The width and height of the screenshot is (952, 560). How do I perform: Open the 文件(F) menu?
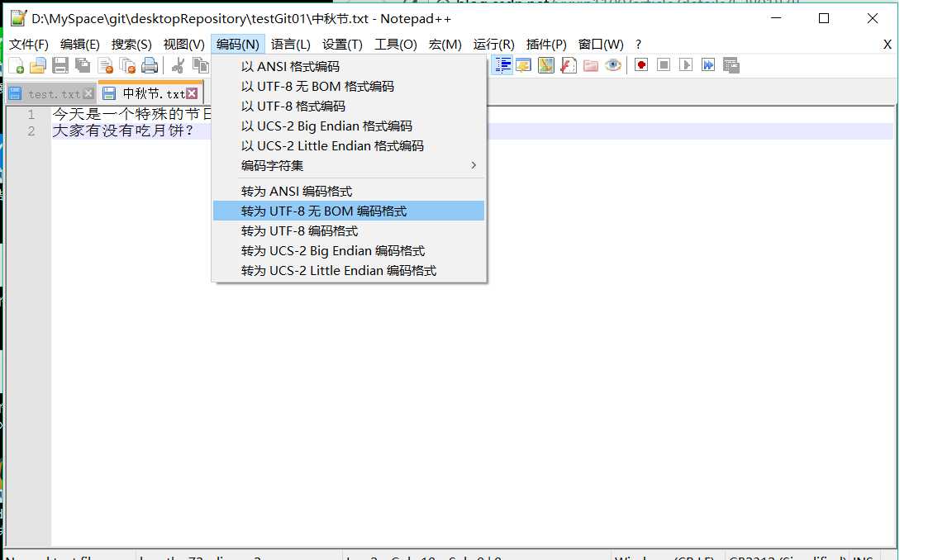coord(29,45)
